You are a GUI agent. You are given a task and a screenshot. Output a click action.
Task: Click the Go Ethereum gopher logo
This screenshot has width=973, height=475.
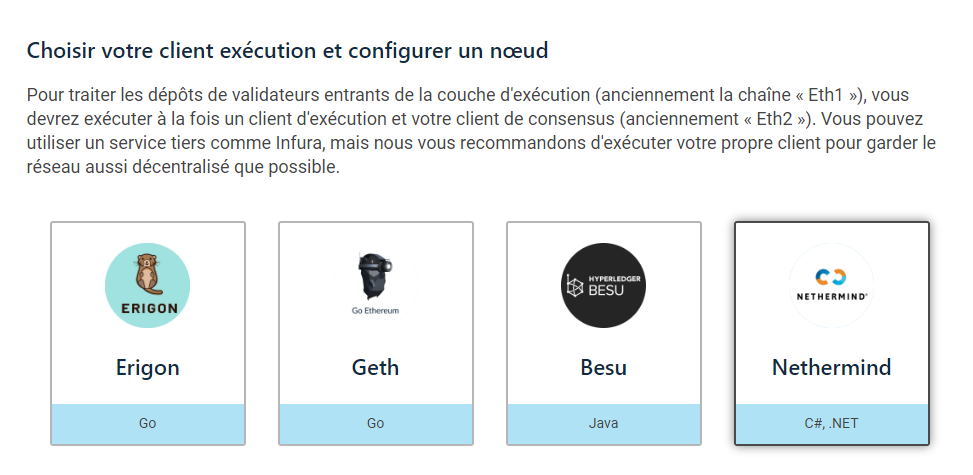coord(375,276)
